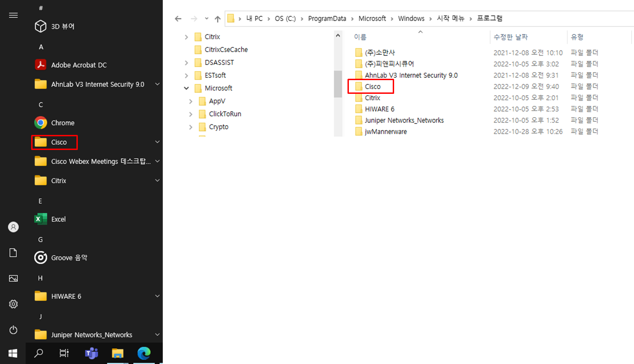This screenshot has width=634, height=364.
Task: Expand ClickToRun node in folder tree
Action: [x=191, y=114]
